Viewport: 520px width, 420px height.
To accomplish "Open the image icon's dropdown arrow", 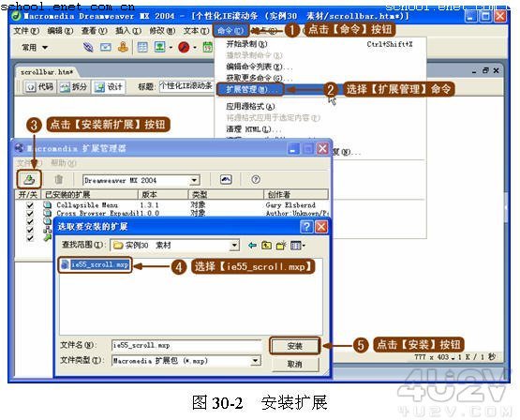I will coord(171,48).
